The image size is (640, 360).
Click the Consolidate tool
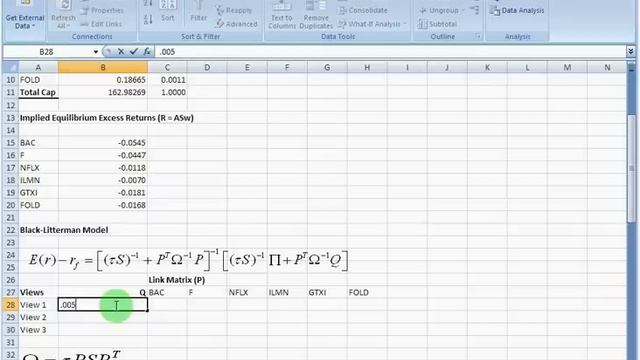tap(363, 11)
